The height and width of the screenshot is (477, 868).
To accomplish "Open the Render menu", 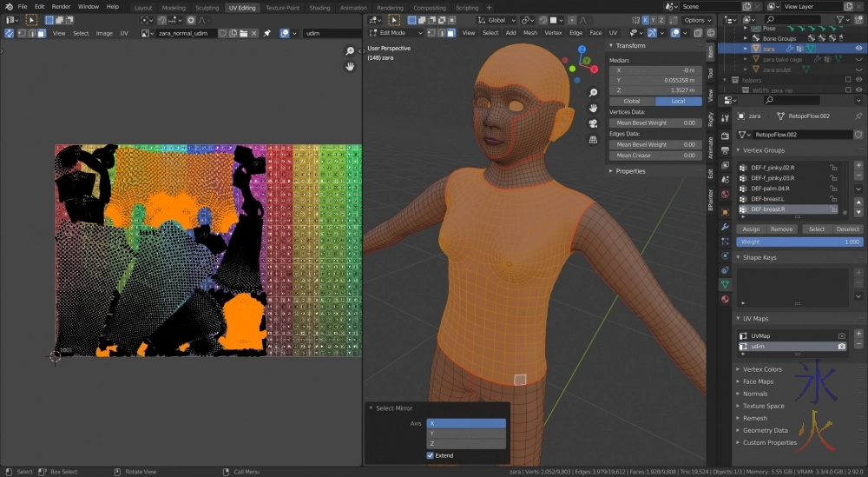I will point(61,7).
